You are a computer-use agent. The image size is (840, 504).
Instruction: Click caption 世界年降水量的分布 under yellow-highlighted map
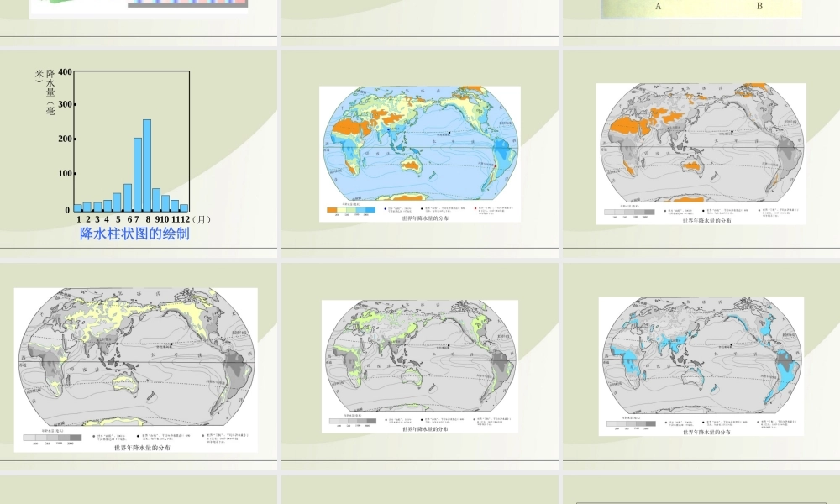click(142, 447)
